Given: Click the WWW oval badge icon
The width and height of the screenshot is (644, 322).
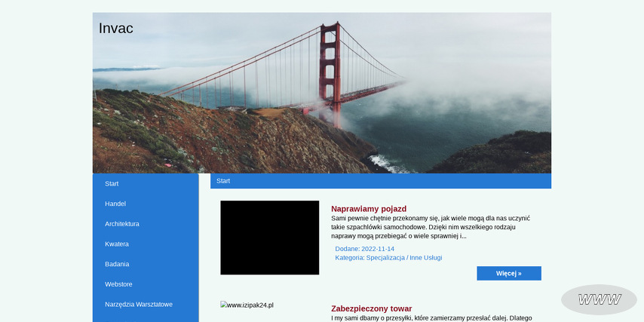Looking at the screenshot, I should (x=599, y=299).
